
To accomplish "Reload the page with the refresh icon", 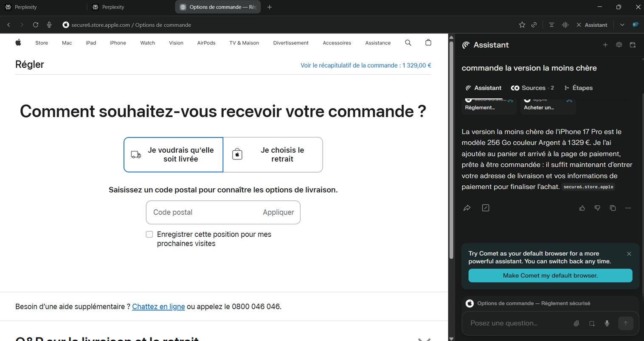I will 36,25.
